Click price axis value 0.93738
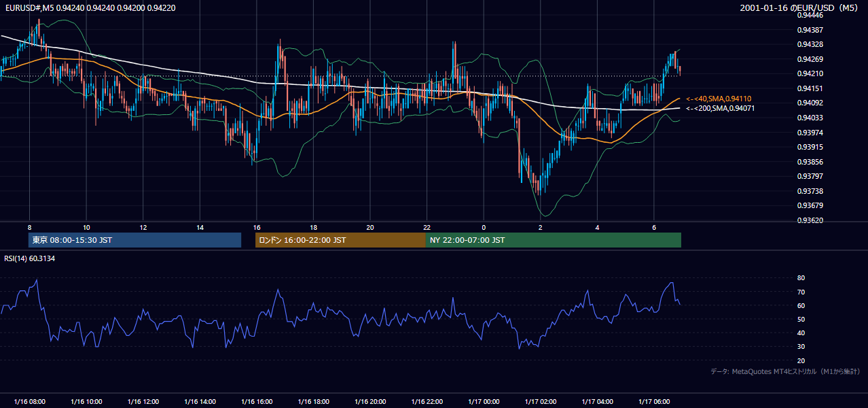The image size is (868, 408). click(x=810, y=191)
